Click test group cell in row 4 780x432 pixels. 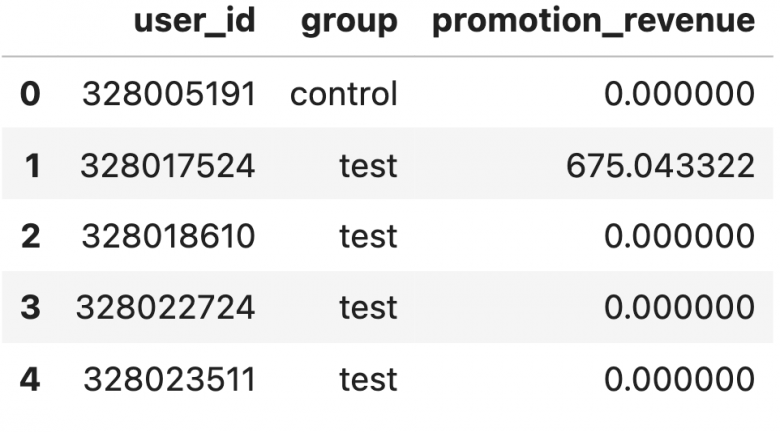[369, 379]
